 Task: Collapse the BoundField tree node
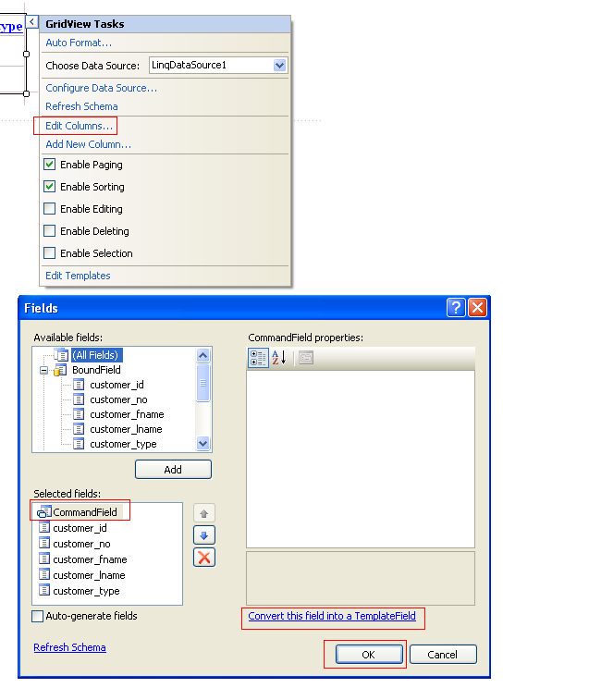[x=43, y=370]
